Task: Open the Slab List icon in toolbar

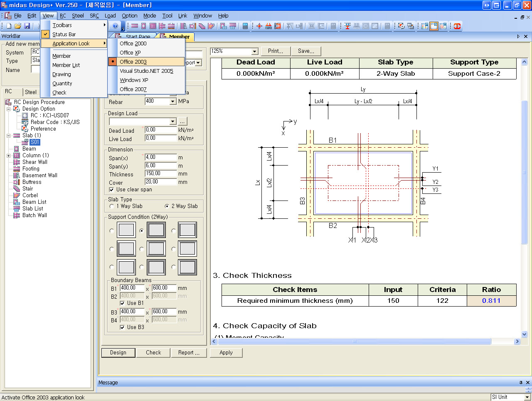Action: click(x=233, y=26)
